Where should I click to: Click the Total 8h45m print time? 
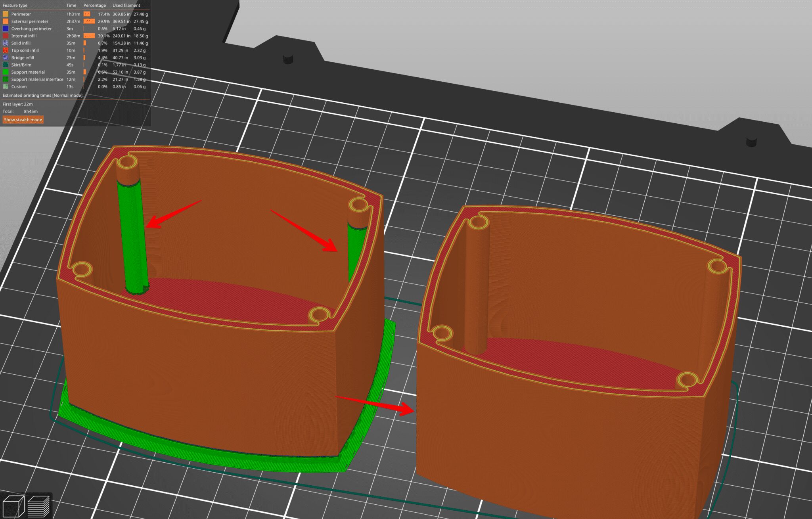click(x=20, y=111)
